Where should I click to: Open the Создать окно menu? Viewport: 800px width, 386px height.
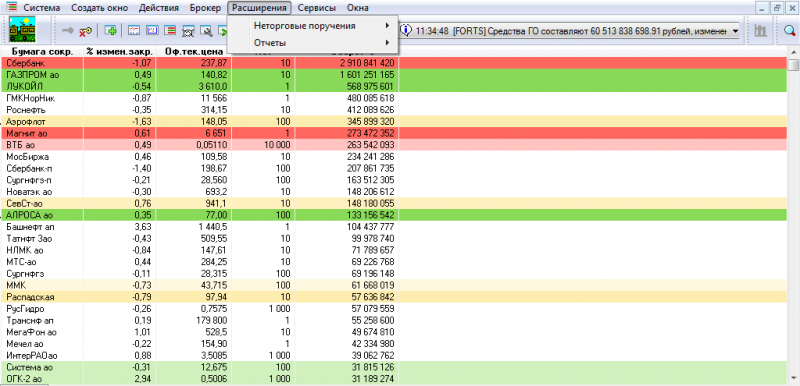[x=99, y=8]
